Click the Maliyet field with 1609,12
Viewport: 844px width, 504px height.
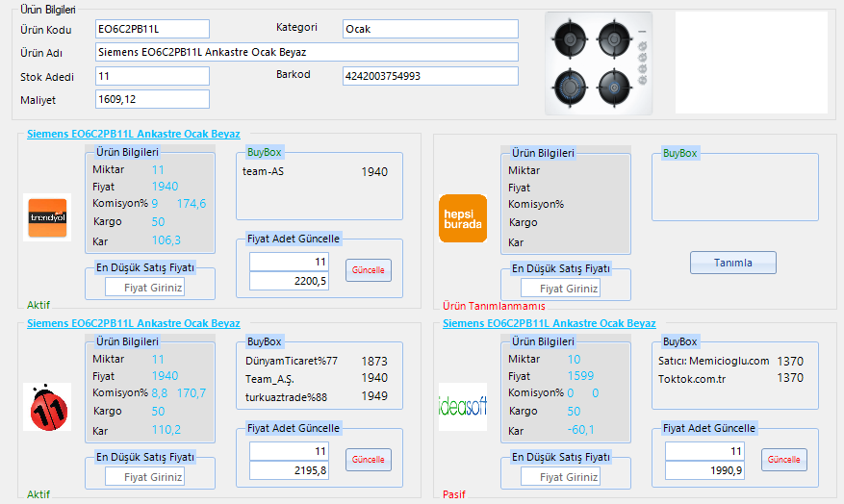point(152,99)
